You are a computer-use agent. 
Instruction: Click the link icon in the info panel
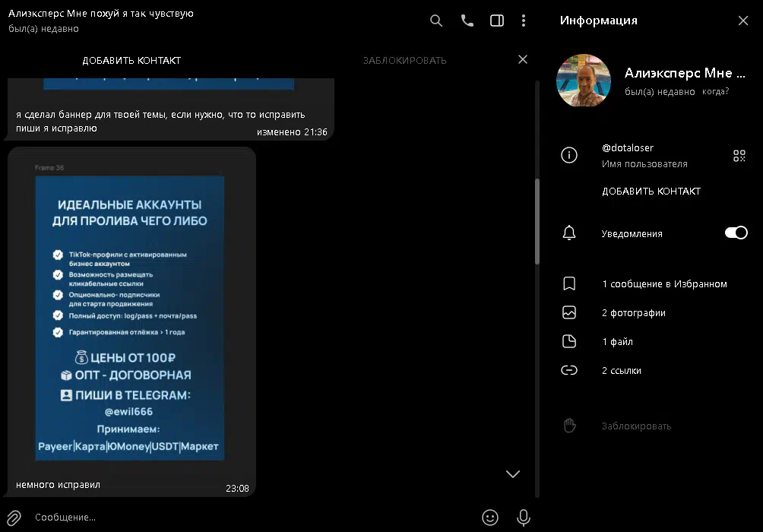(569, 370)
